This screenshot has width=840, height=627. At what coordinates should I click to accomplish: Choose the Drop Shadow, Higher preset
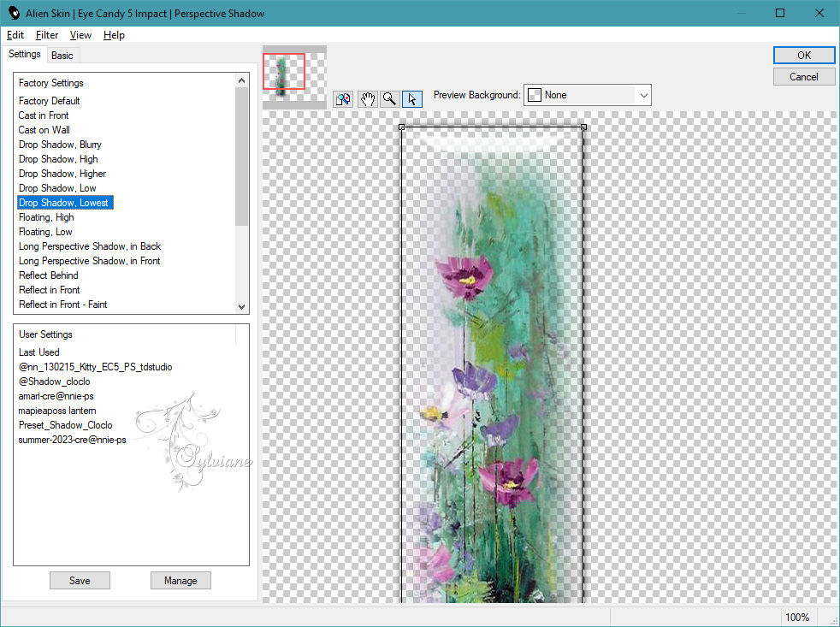(x=62, y=173)
